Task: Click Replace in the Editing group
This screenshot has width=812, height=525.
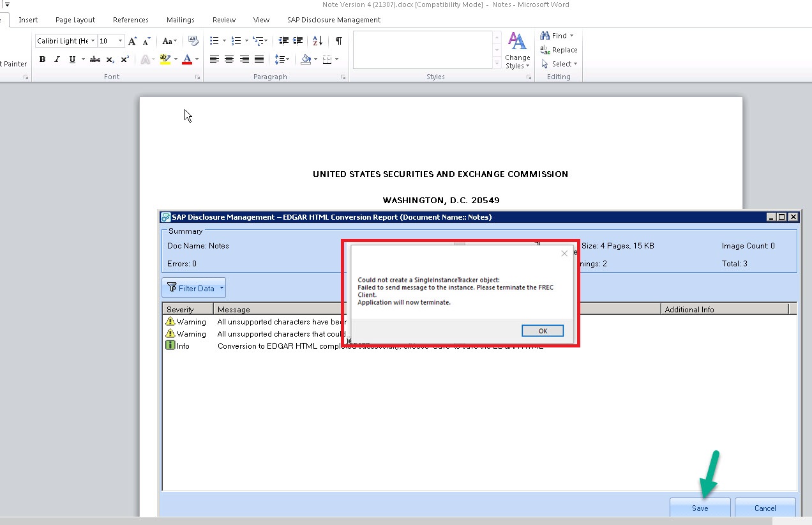Action: [559, 50]
